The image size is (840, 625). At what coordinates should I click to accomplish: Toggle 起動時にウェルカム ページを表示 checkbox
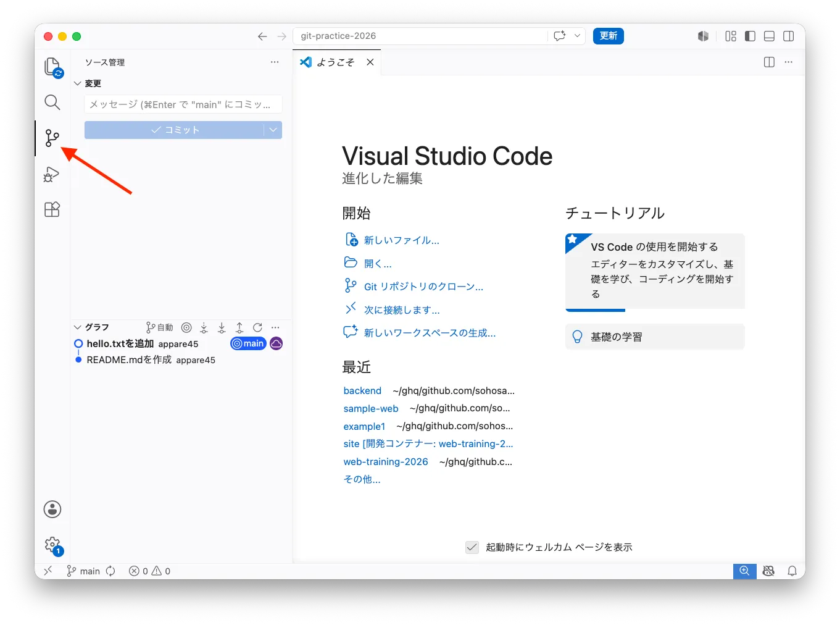[x=472, y=547]
